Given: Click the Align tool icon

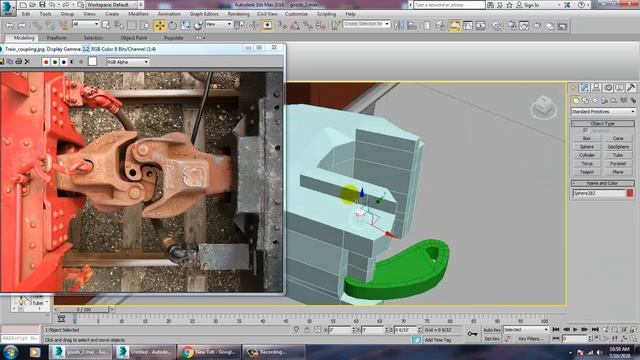Looking at the screenshot, I should [412, 26].
